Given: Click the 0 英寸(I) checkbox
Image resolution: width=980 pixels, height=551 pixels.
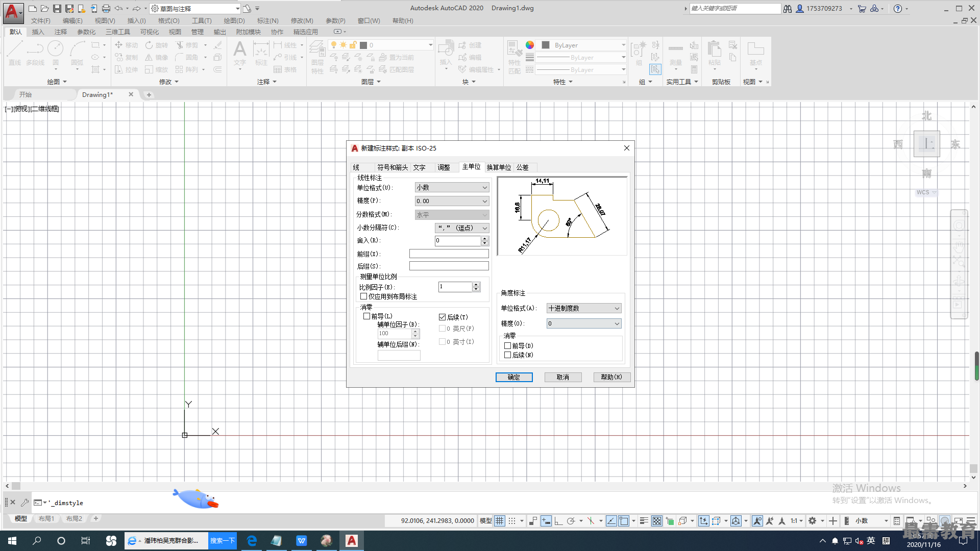Looking at the screenshot, I should 443,342.
